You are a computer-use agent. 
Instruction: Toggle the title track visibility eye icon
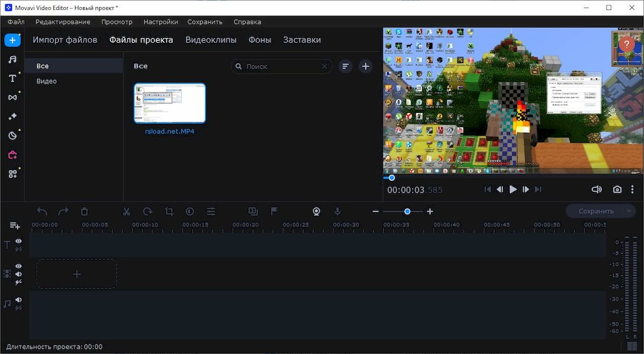tap(18, 240)
